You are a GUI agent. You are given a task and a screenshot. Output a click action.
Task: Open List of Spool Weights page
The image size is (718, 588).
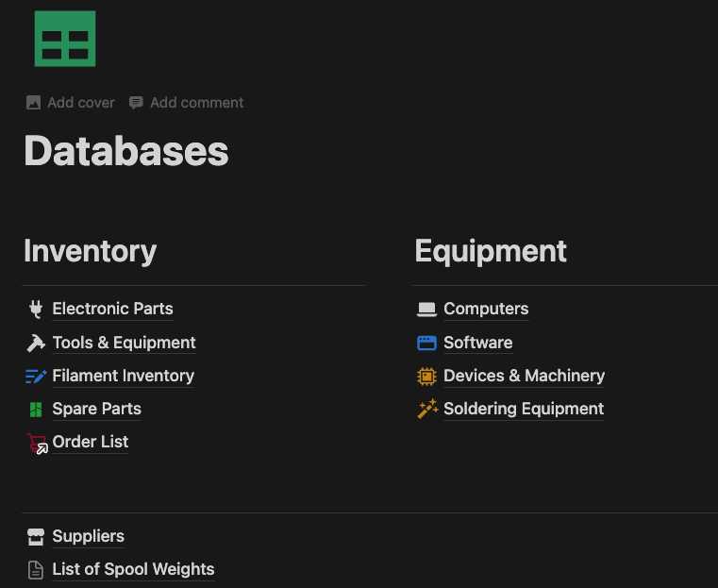[133, 569]
